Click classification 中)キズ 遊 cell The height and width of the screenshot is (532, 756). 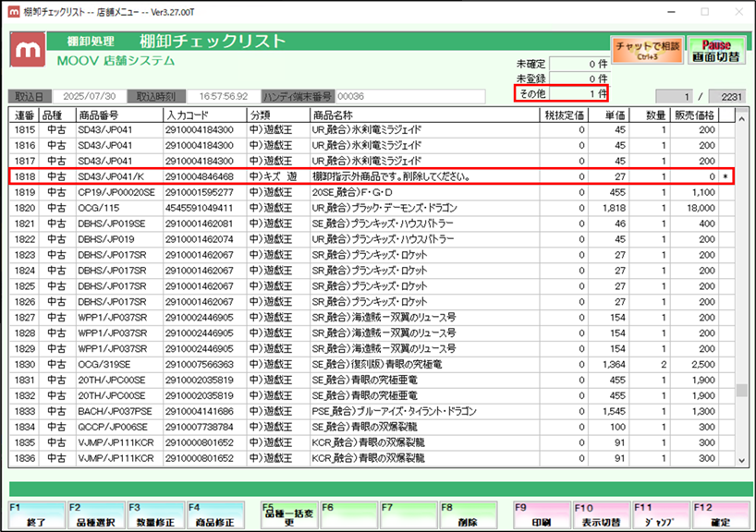(x=279, y=176)
